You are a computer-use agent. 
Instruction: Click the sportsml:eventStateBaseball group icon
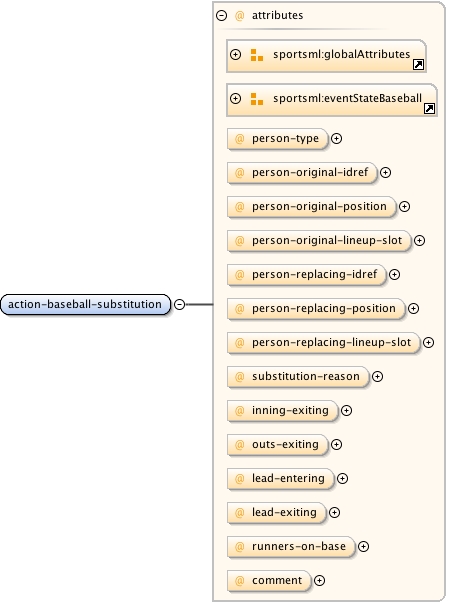coord(256,99)
